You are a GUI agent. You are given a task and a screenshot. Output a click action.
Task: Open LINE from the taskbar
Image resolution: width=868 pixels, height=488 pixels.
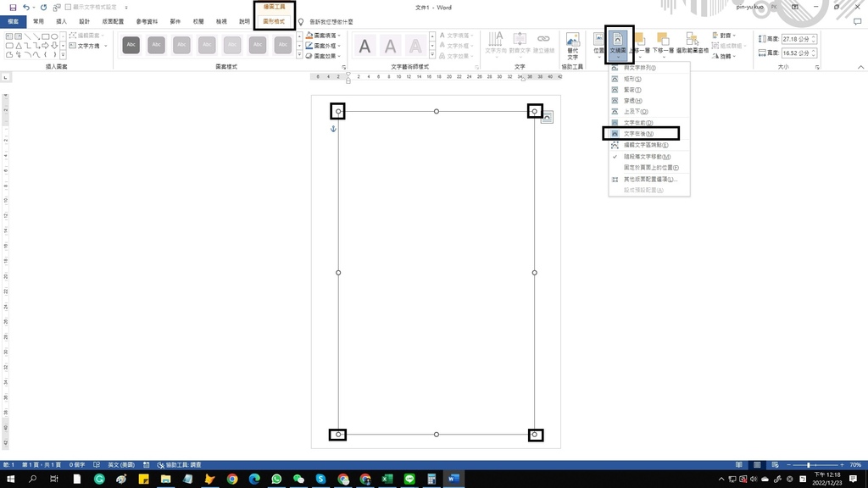409,479
